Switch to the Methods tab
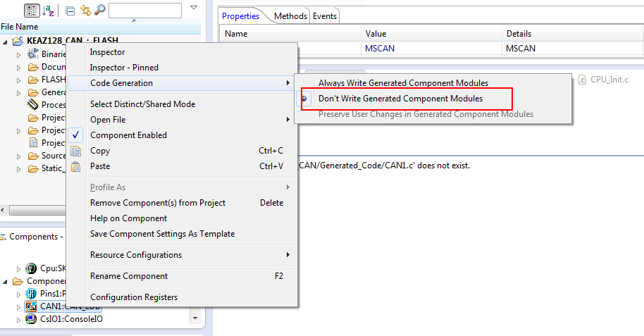 pos(290,15)
